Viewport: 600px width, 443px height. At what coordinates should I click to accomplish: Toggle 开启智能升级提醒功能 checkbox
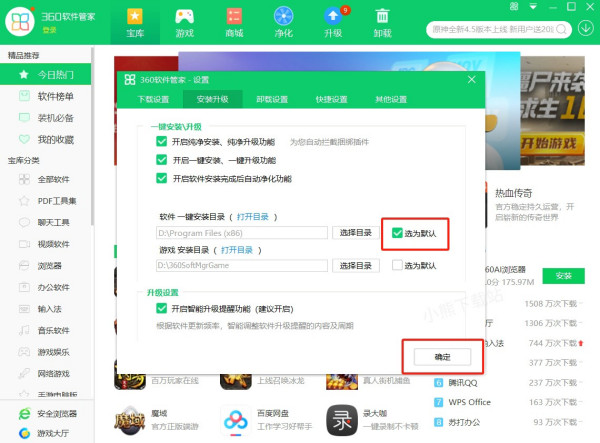[161, 308]
